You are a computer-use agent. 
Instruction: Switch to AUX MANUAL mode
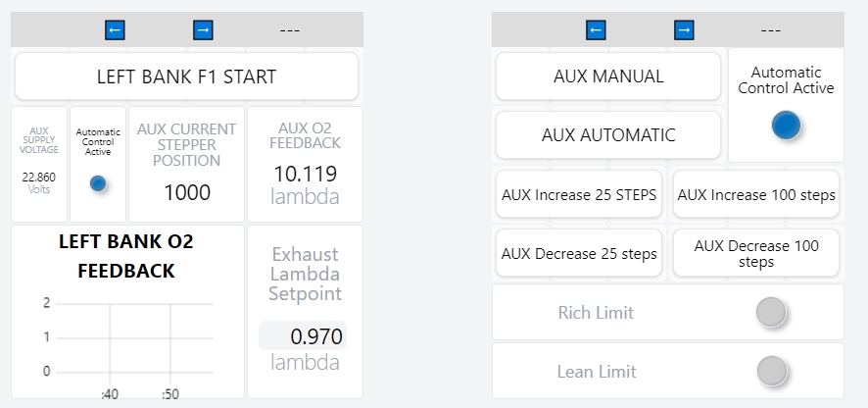[x=608, y=76]
